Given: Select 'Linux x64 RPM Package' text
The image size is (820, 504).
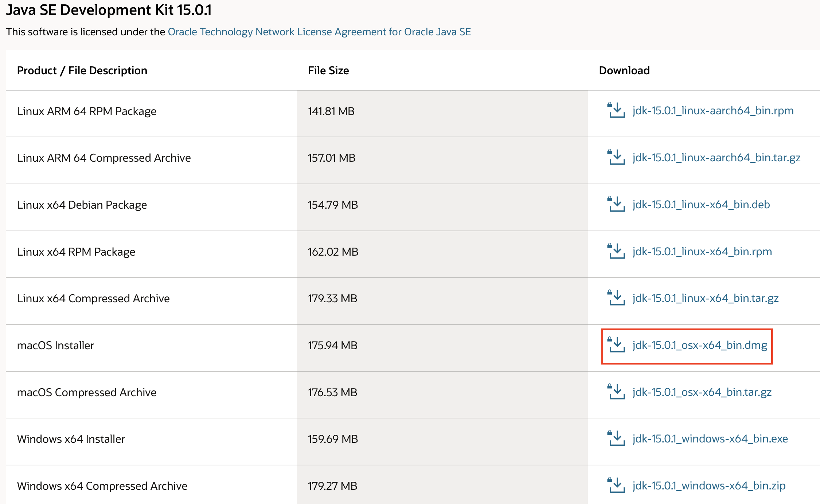Looking at the screenshot, I should (x=76, y=252).
